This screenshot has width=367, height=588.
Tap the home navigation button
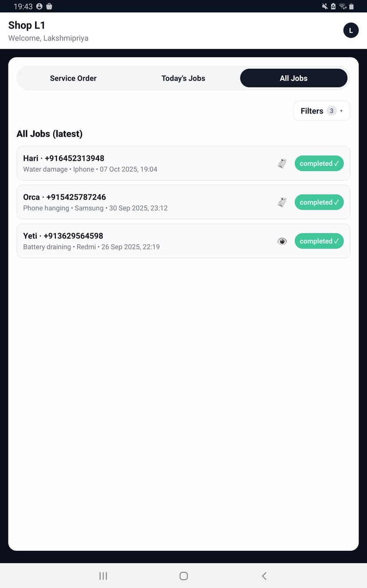click(183, 576)
